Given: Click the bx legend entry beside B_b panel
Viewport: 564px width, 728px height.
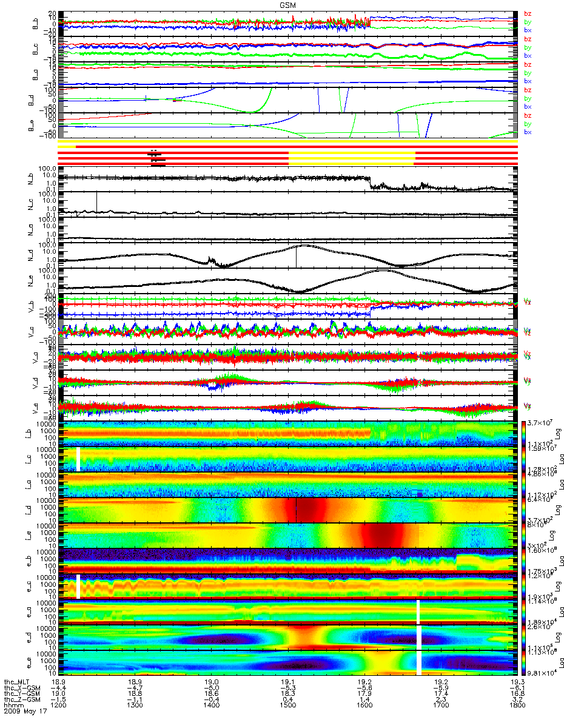Looking at the screenshot, I should pos(528,30).
